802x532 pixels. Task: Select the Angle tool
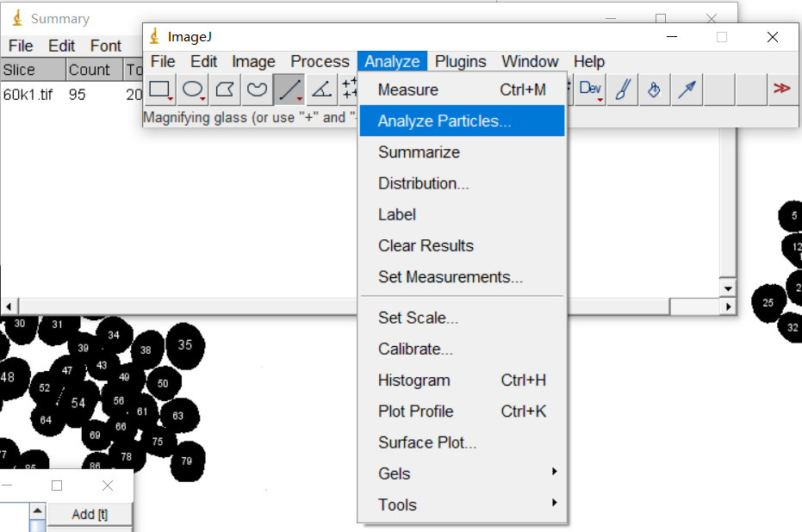pos(320,90)
